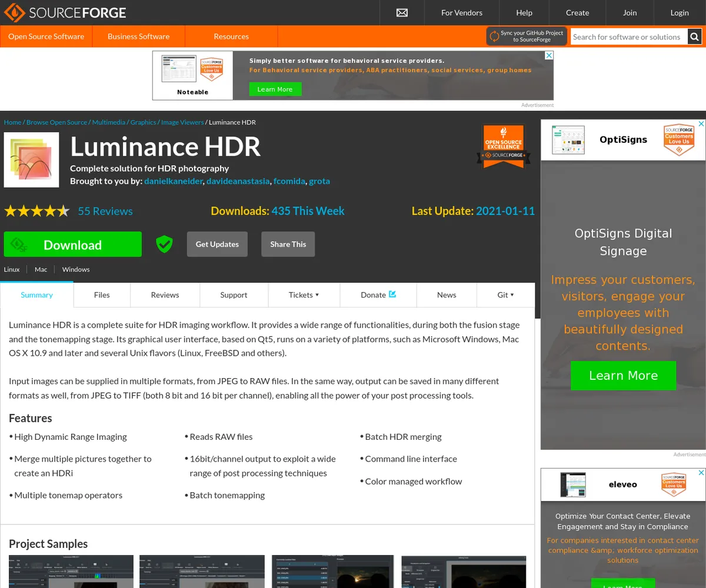The width and height of the screenshot is (706, 588).
Task: Click the Luminance HDR project logo
Action: coord(31,160)
